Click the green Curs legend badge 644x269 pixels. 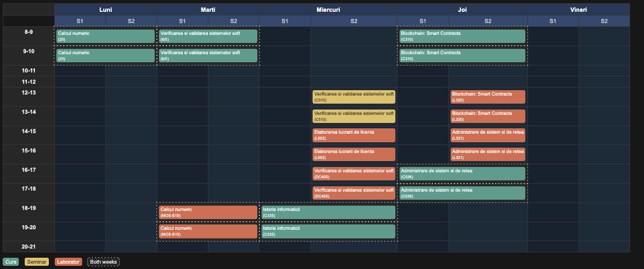click(11, 261)
